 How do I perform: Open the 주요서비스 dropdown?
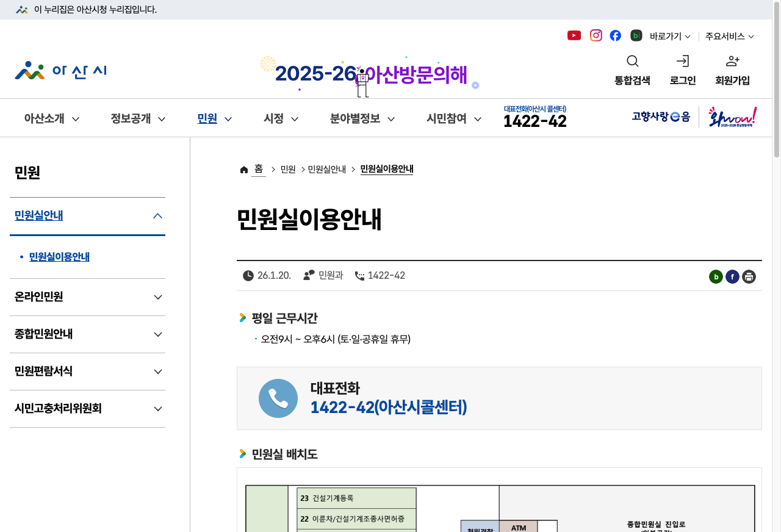click(x=730, y=37)
